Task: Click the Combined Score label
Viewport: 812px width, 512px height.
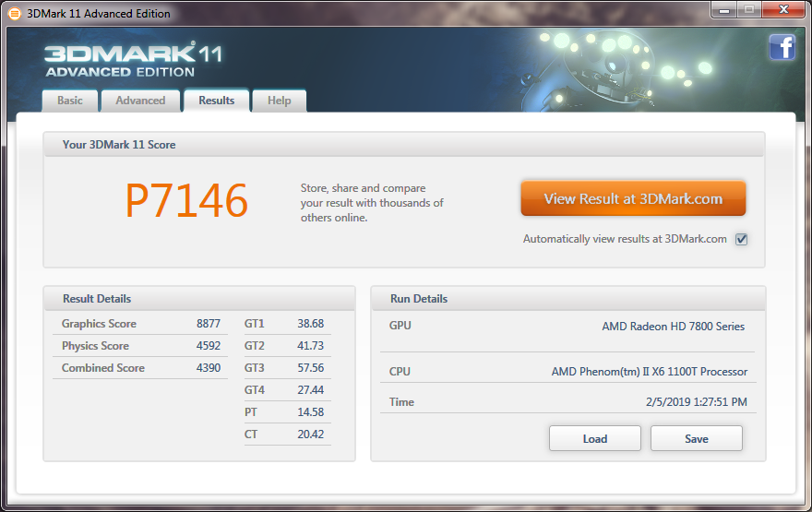Action: click(103, 368)
